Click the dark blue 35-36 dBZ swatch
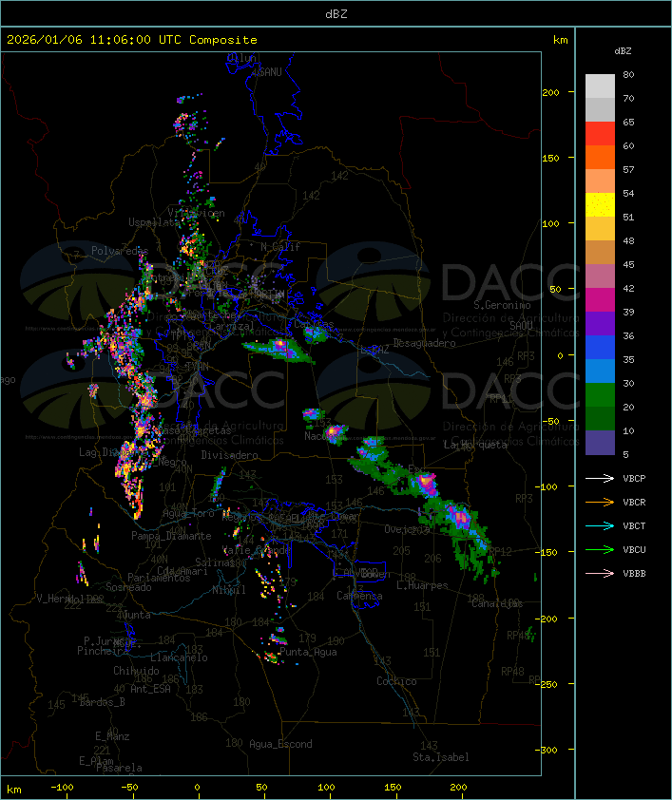The width and height of the screenshot is (672, 800). [600, 348]
